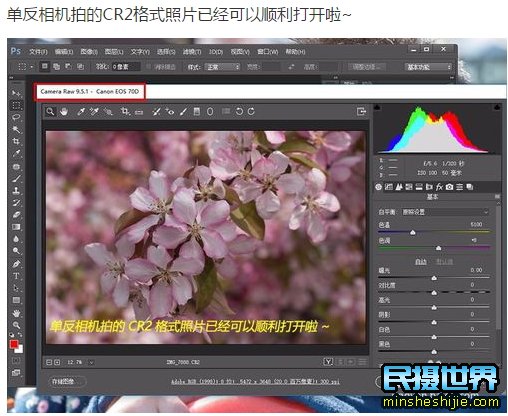Open the marquee tool preset picker arrow
This screenshot has height=416, width=508.
pyautogui.click(x=32, y=67)
